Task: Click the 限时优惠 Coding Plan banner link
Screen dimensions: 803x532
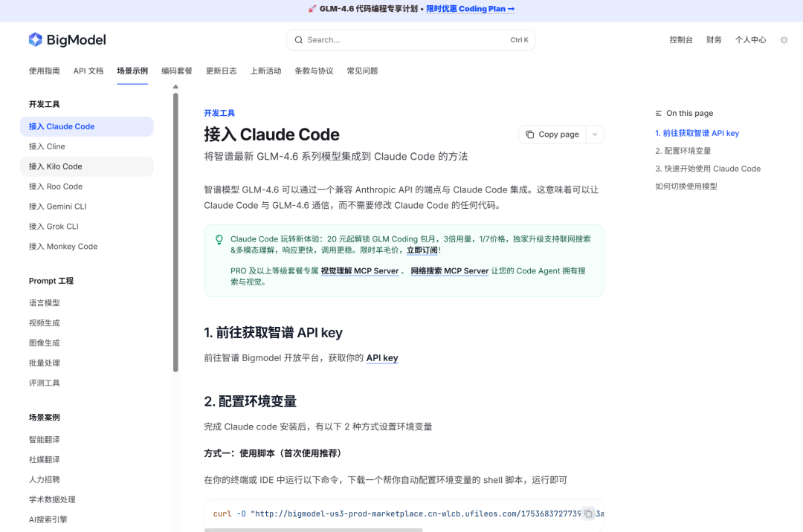Action: click(x=470, y=9)
